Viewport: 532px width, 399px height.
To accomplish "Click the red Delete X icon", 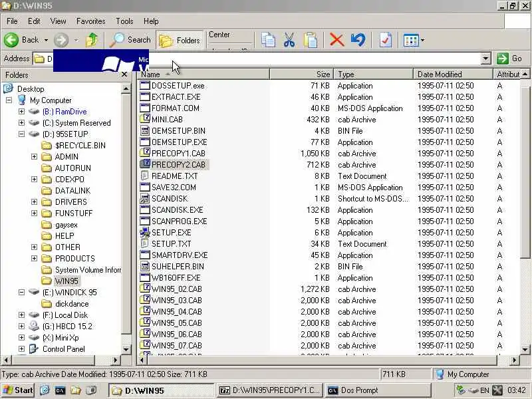I will tap(336, 40).
